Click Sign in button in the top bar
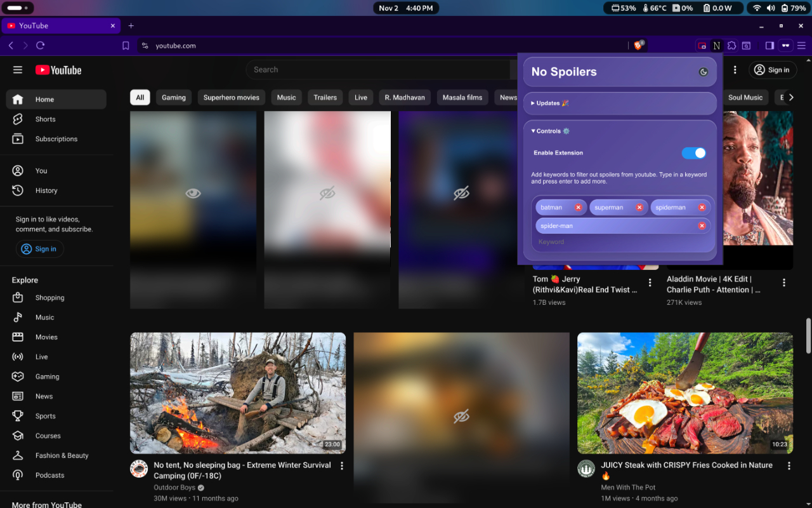The image size is (812, 508). click(771, 70)
